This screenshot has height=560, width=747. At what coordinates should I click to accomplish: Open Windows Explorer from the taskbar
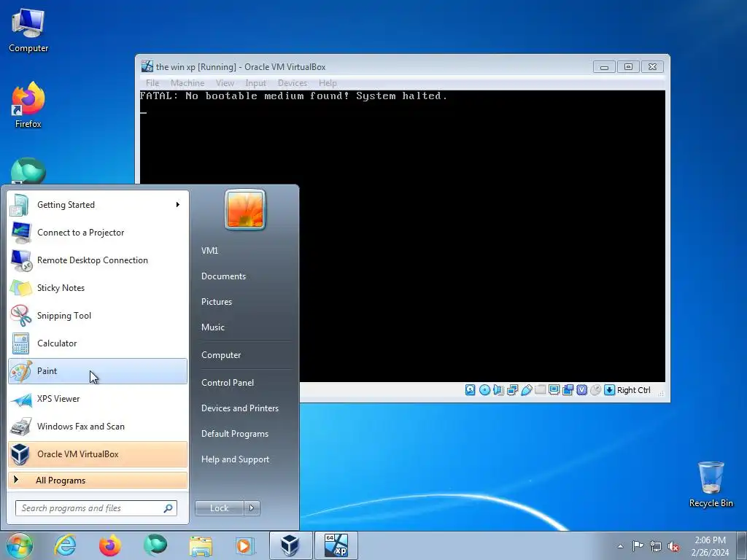click(x=201, y=545)
